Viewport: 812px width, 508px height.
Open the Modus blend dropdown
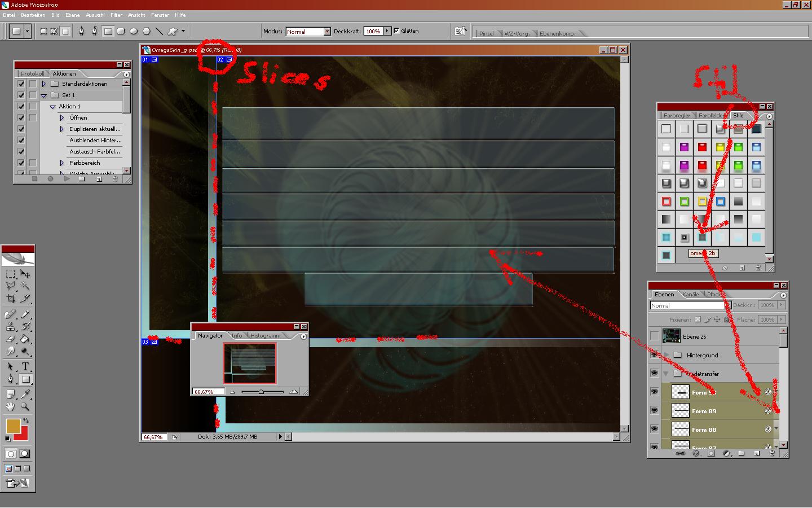(x=327, y=32)
